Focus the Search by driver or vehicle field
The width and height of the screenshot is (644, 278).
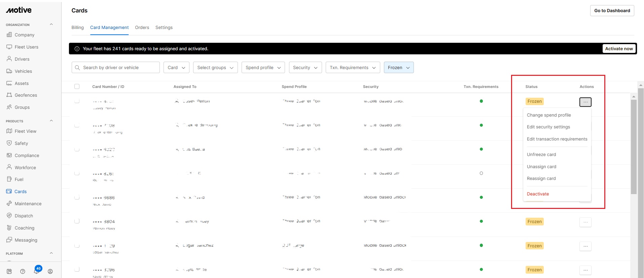tap(115, 67)
